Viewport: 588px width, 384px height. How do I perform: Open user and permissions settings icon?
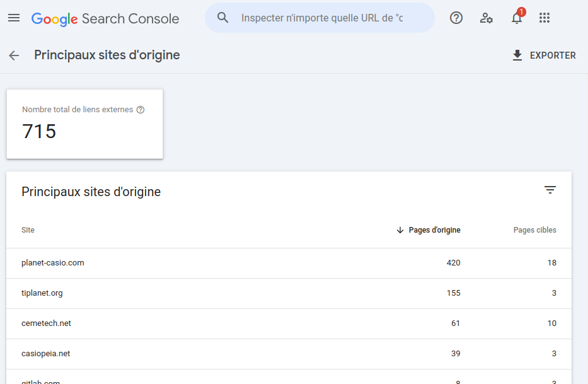click(486, 18)
